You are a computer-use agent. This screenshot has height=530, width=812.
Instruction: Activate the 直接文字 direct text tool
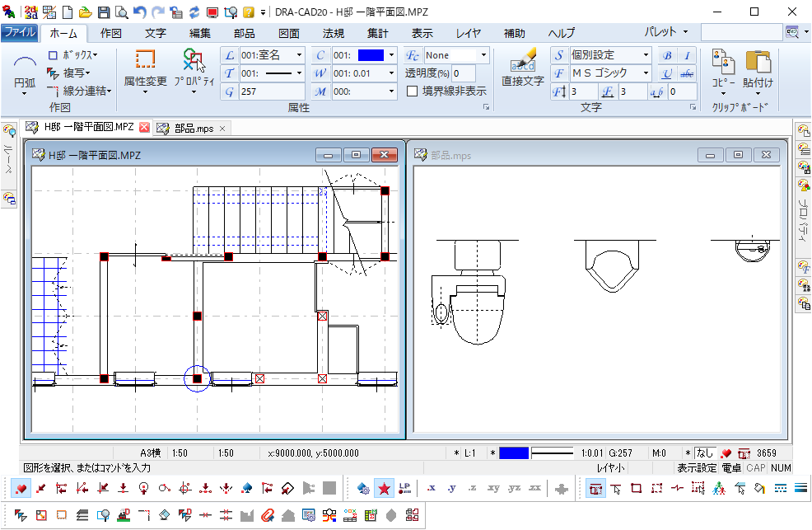click(x=523, y=66)
